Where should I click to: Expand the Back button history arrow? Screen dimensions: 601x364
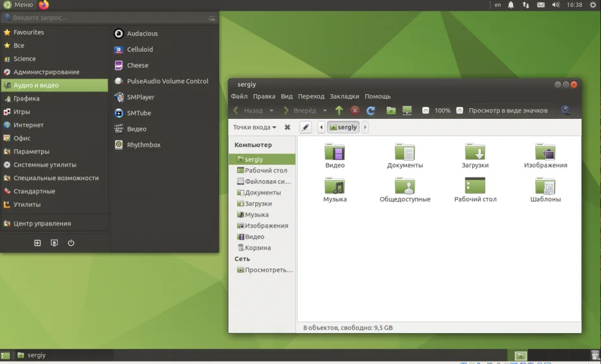pos(273,111)
